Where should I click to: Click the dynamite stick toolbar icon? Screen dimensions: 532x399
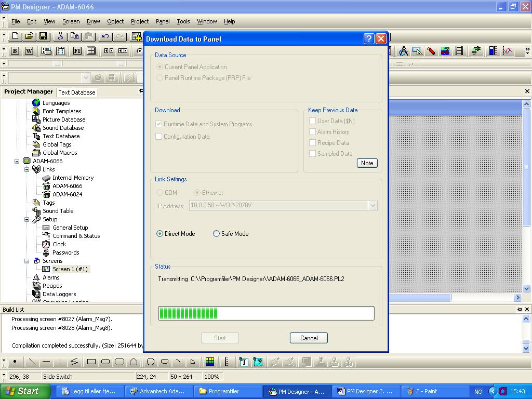coord(431,51)
